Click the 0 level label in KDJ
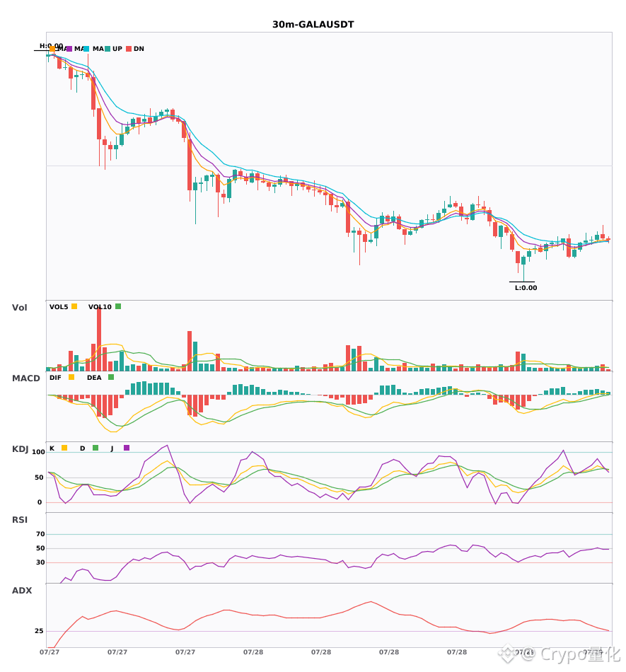The image size is (626, 672). 40,502
